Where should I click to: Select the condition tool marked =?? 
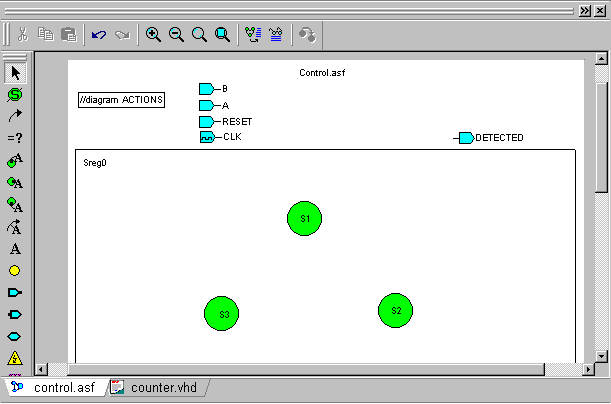15,138
